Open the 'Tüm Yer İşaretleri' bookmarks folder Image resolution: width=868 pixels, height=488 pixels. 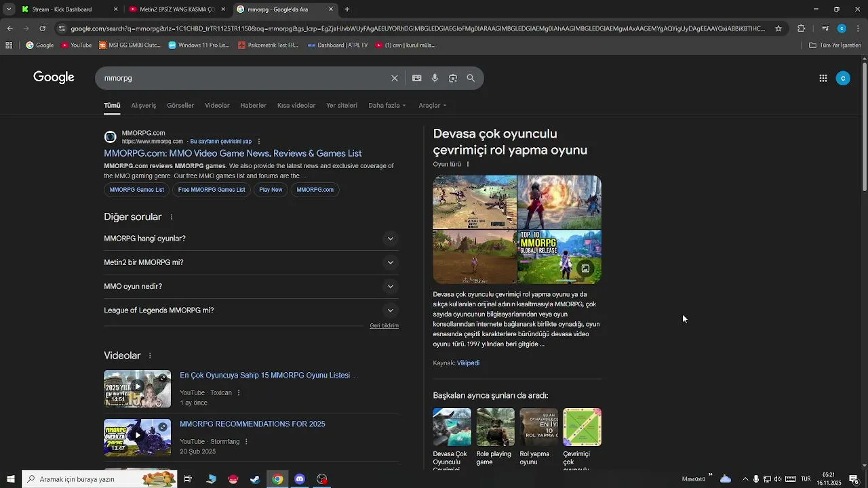pos(835,45)
